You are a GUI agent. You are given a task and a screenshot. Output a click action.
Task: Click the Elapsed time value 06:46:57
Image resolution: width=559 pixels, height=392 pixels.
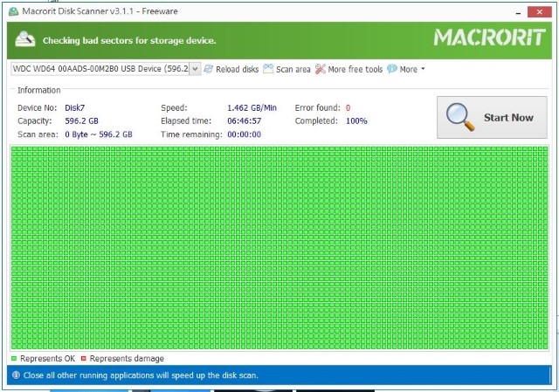click(245, 121)
